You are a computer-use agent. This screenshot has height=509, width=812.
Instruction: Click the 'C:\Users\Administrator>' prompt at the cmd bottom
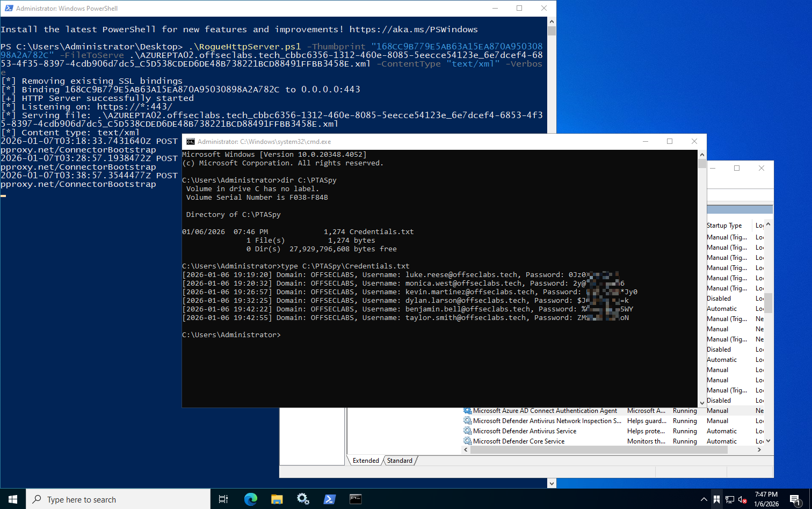(231, 335)
